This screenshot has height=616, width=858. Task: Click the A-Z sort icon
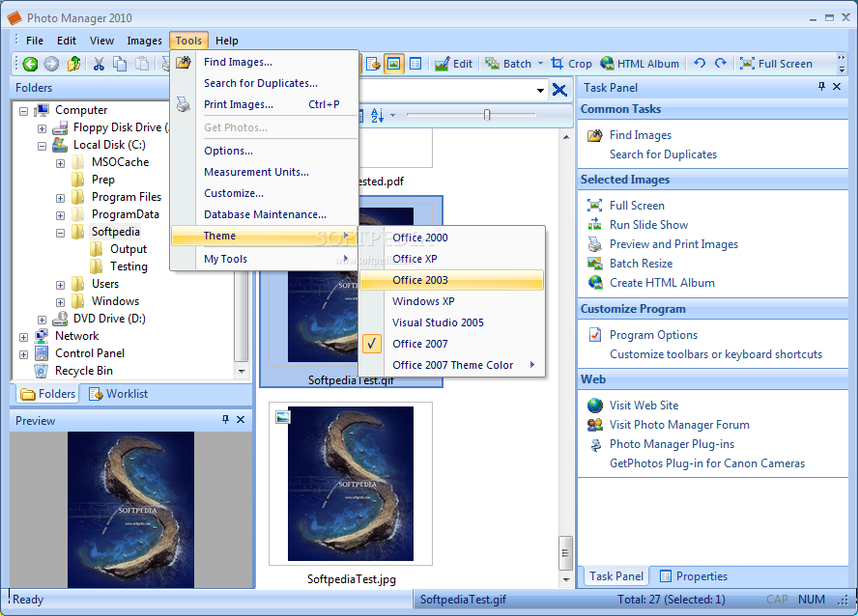377,115
